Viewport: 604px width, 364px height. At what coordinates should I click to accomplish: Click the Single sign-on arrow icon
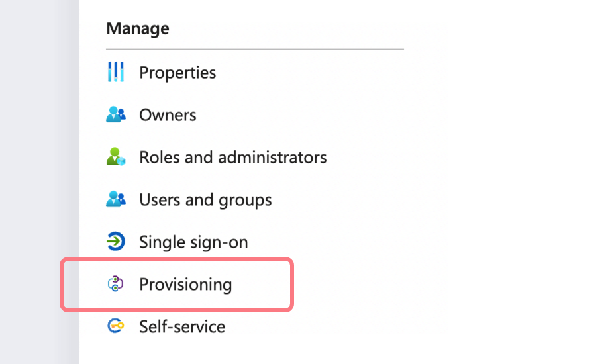[x=116, y=242]
